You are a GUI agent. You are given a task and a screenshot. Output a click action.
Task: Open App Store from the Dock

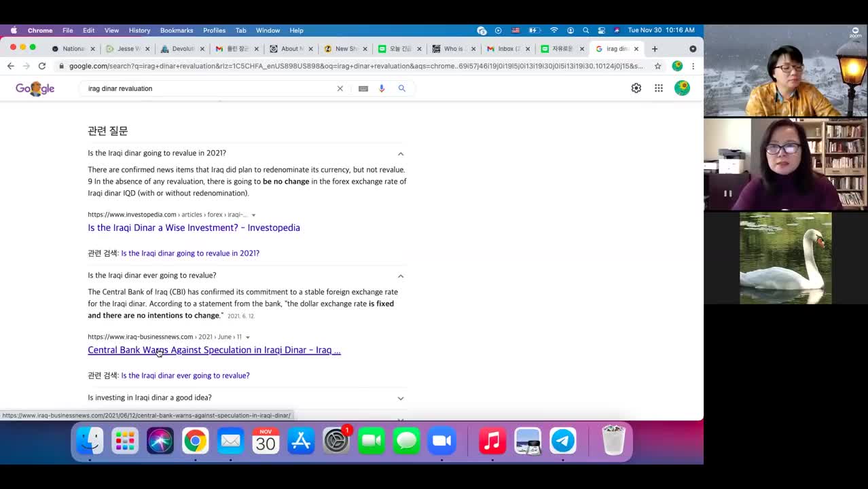pos(301,441)
